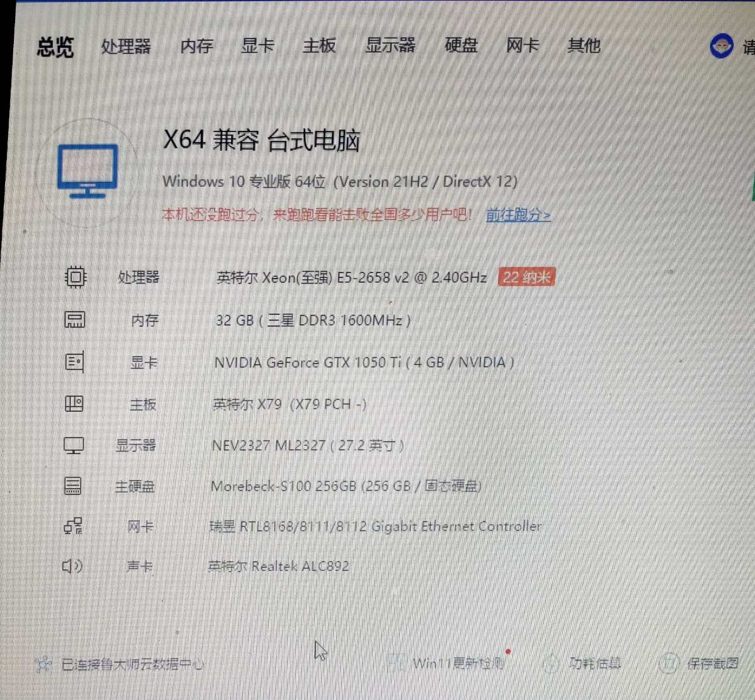Click the 声卡 row label
The width and height of the screenshot is (755, 700).
coord(140,567)
